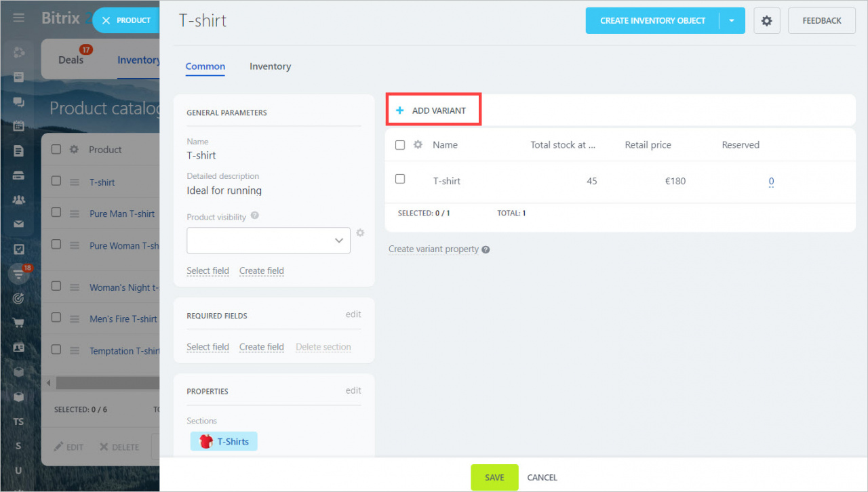
Task: Close the product slider with the X Product label
Action: click(x=126, y=20)
